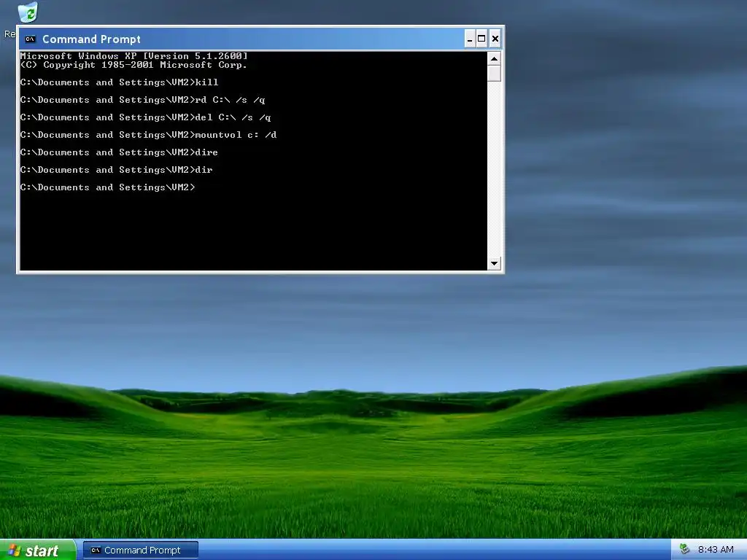Click the 'mountvol c: /d' command line
Screen dimensions: 747x560
coord(148,135)
